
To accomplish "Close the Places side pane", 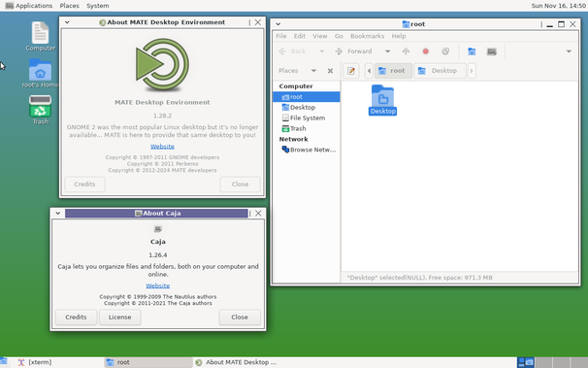I will pos(330,71).
